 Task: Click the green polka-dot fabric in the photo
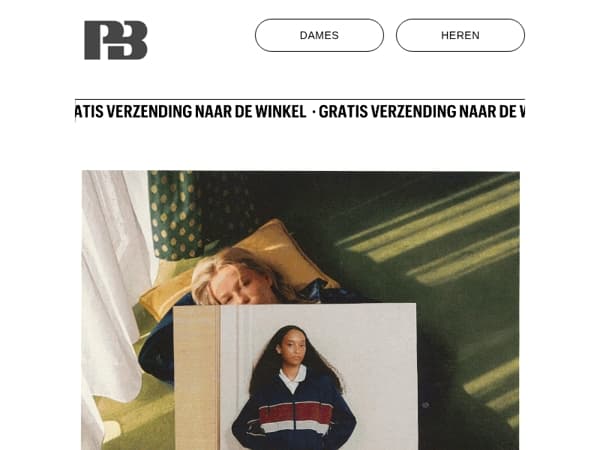point(174,214)
